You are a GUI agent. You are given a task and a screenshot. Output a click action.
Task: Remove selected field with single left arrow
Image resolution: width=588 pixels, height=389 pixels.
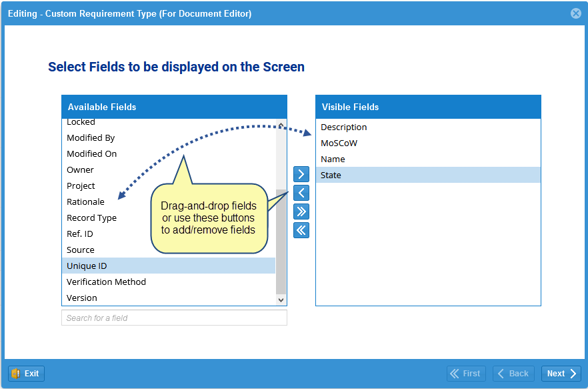(301, 193)
